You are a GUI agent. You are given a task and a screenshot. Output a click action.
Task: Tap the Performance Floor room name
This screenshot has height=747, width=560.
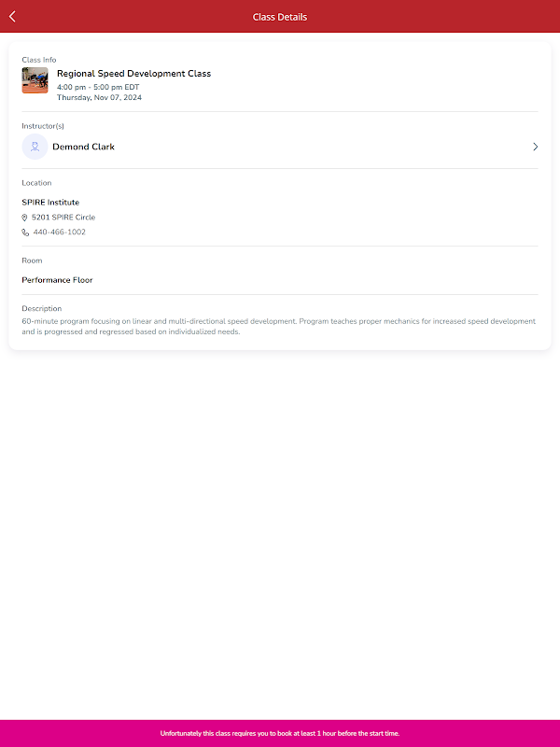(57, 280)
